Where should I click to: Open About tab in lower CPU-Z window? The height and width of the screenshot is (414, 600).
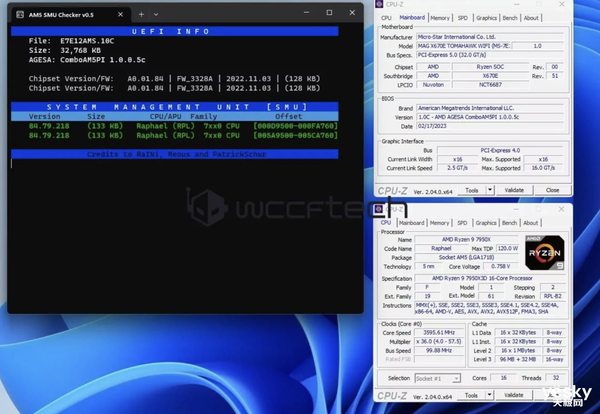click(530, 223)
